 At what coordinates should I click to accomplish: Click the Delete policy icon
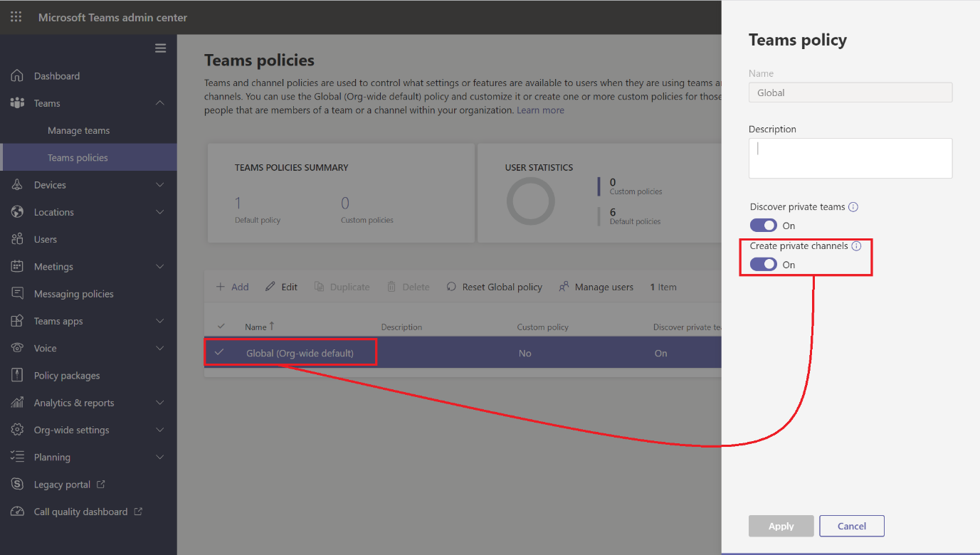pos(391,286)
